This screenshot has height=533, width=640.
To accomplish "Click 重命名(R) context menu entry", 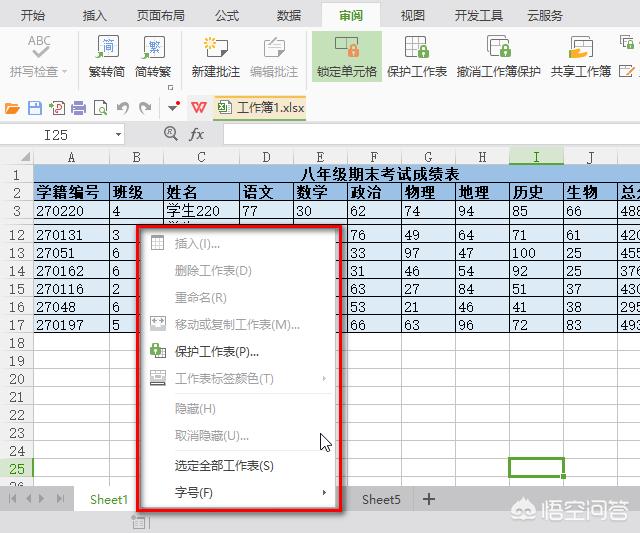I will (240, 298).
